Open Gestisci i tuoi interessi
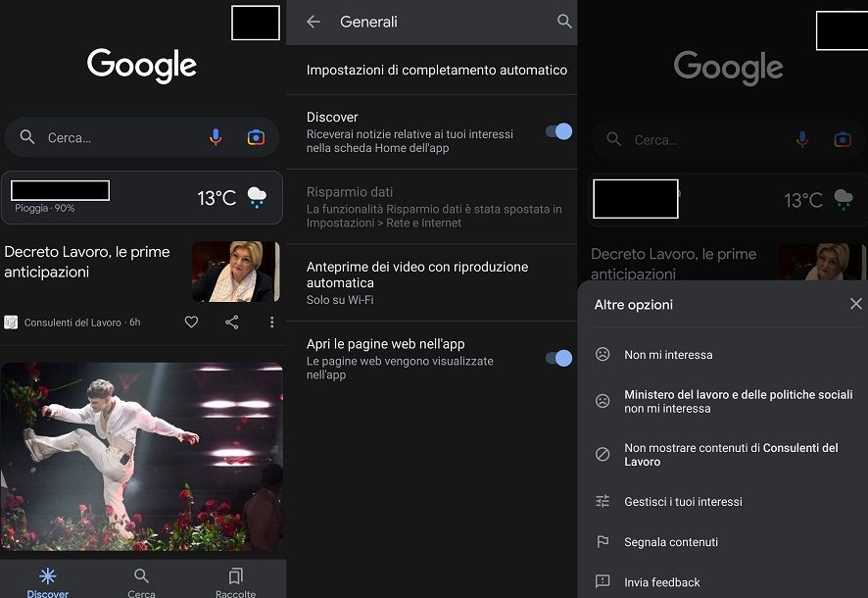 723,501
